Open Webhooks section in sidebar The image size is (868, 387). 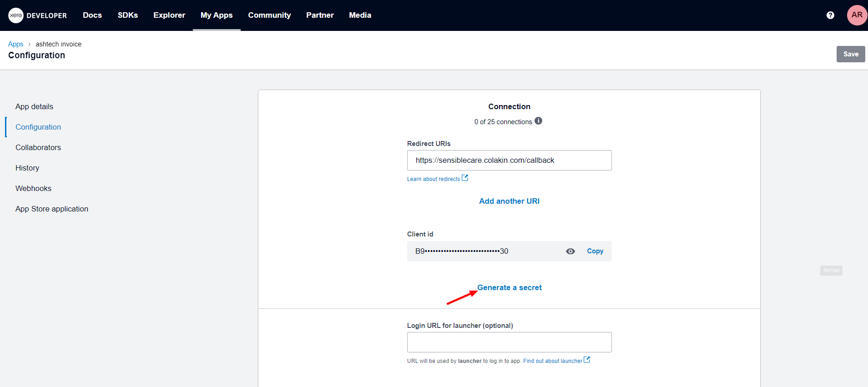tap(33, 188)
